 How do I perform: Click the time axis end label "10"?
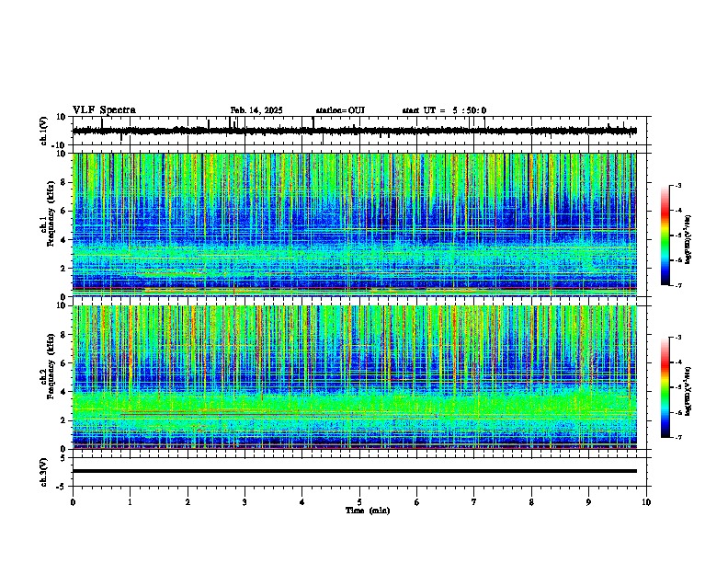pos(646,502)
